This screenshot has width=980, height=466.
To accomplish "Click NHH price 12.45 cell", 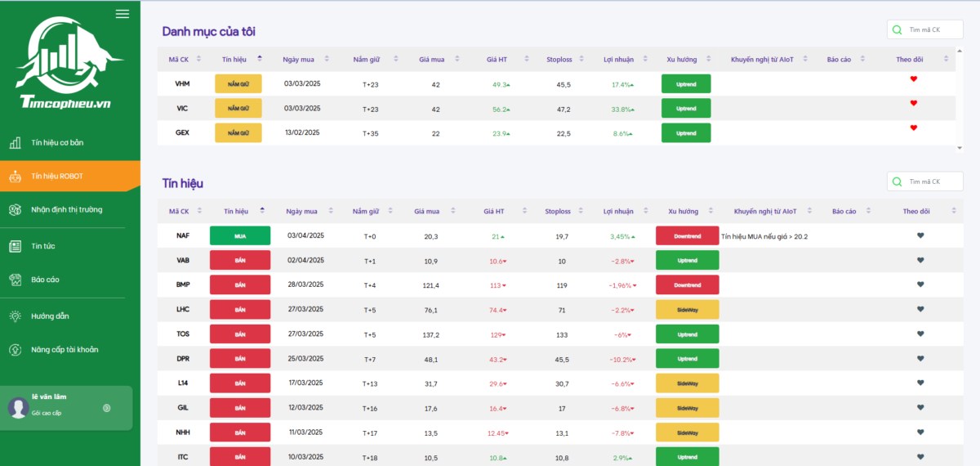I will pyautogui.click(x=497, y=432).
